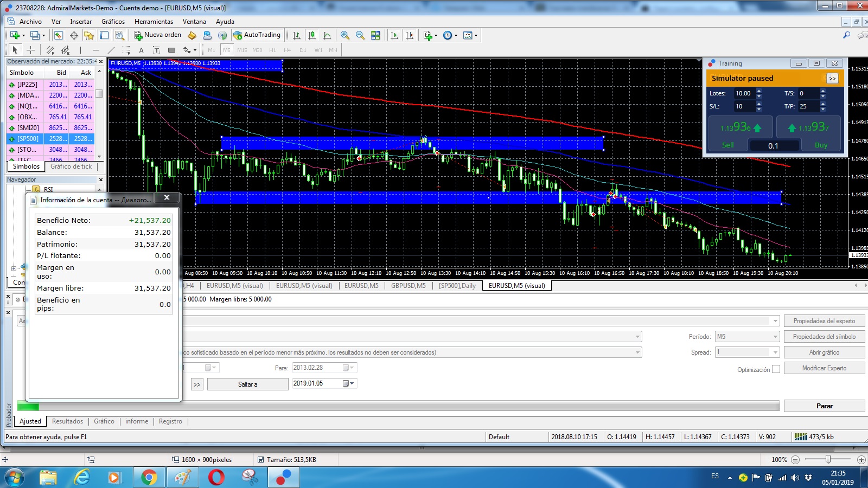Select the cursor arrow tool
This screenshot has width=868, height=488.
(x=15, y=50)
